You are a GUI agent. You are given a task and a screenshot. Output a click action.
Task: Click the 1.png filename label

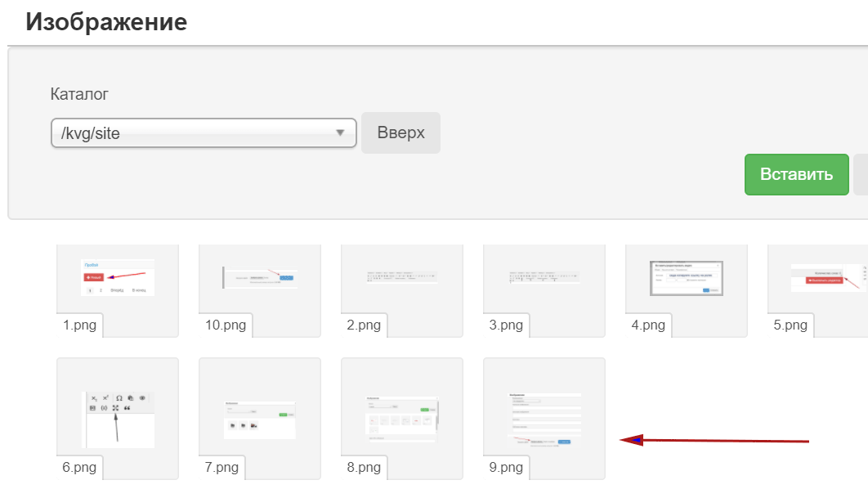point(79,325)
